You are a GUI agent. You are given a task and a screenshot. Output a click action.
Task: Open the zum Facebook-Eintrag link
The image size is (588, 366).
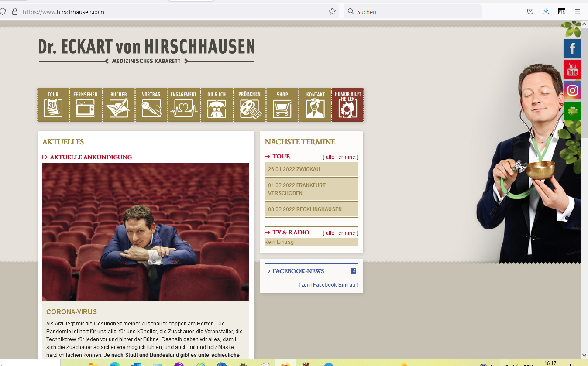pos(328,285)
